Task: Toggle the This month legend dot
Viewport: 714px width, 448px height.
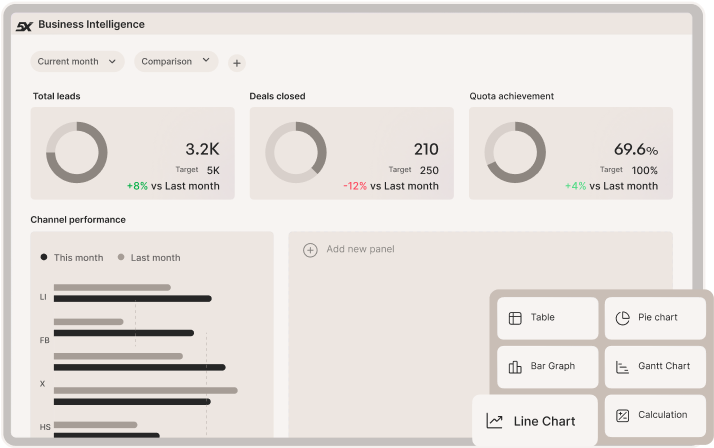Action: 44,257
